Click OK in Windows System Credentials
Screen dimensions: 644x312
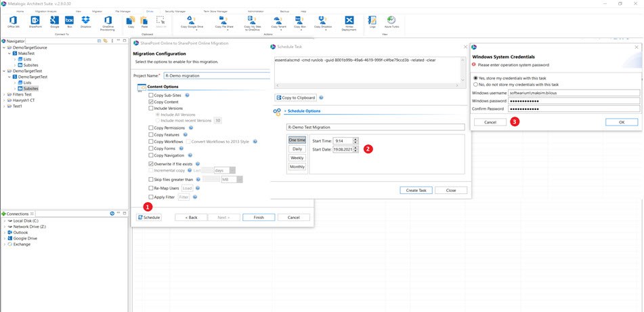pyautogui.click(x=622, y=122)
